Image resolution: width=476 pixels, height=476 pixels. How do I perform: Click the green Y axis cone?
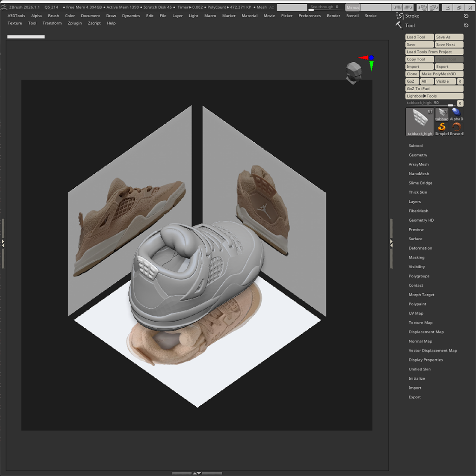tap(371, 66)
